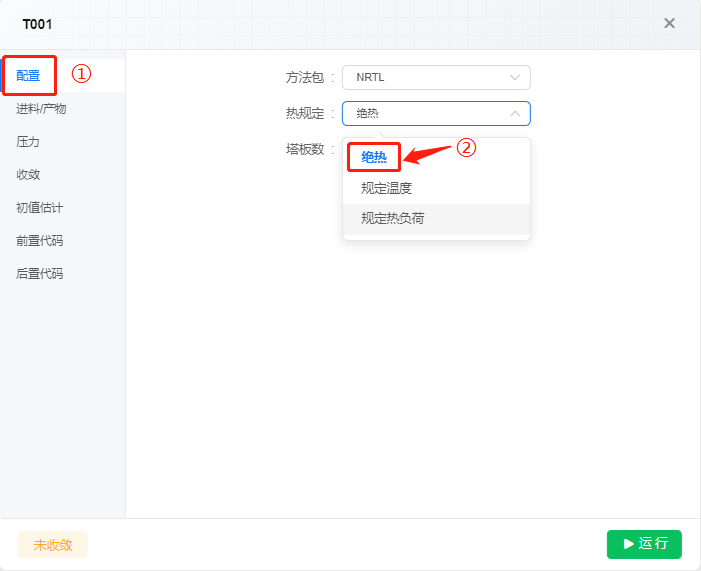This screenshot has width=701, height=571.
Task: Open the 方法包 NRTL dropdown
Action: (x=436, y=77)
